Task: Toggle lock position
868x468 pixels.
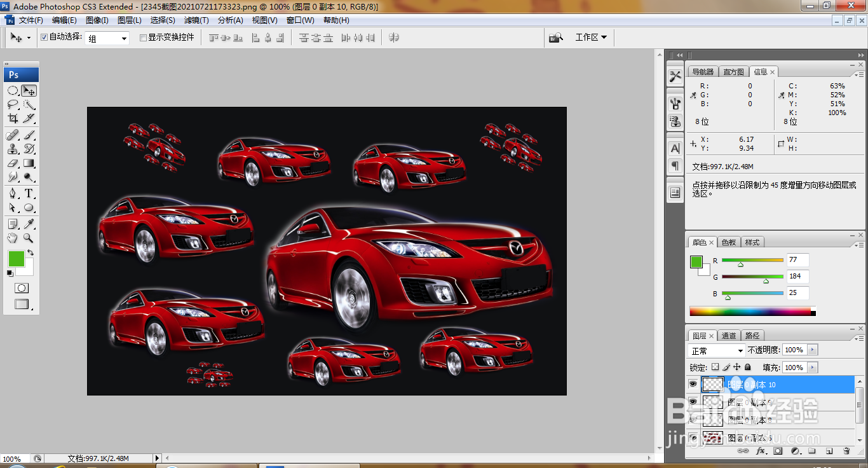Action: coord(737,368)
